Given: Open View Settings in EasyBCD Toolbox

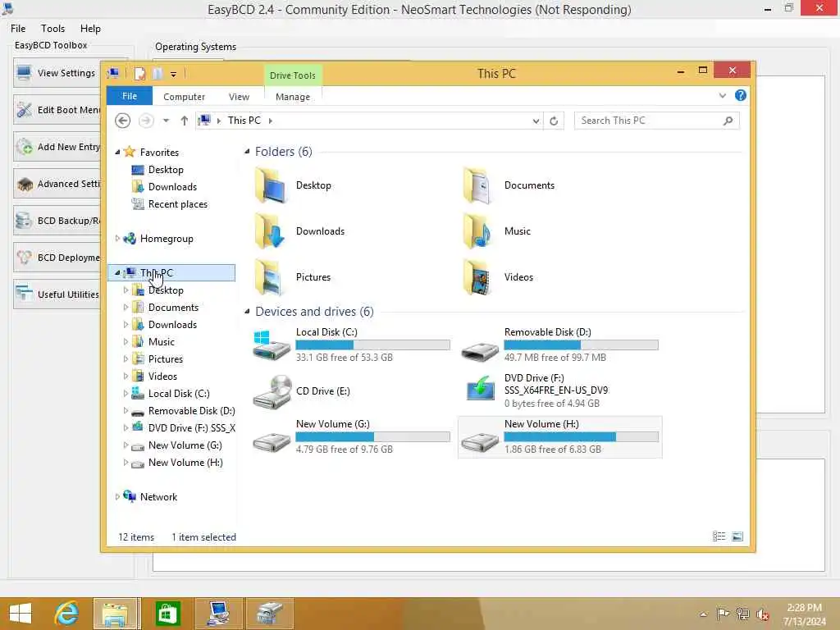Looking at the screenshot, I should pyautogui.click(x=57, y=73).
